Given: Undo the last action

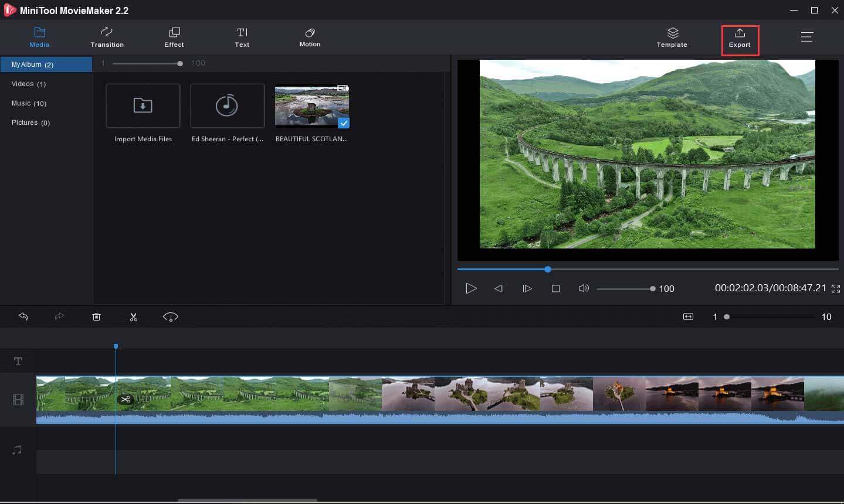Looking at the screenshot, I should tap(23, 316).
